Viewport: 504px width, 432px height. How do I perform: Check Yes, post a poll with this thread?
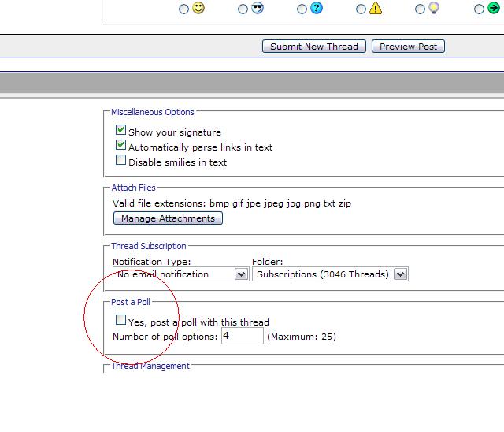120,320
